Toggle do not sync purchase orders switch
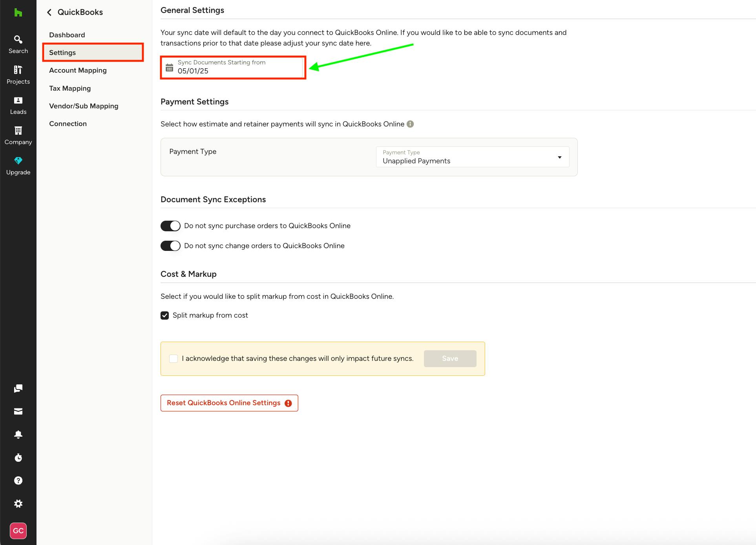 (x=170, y=226)
